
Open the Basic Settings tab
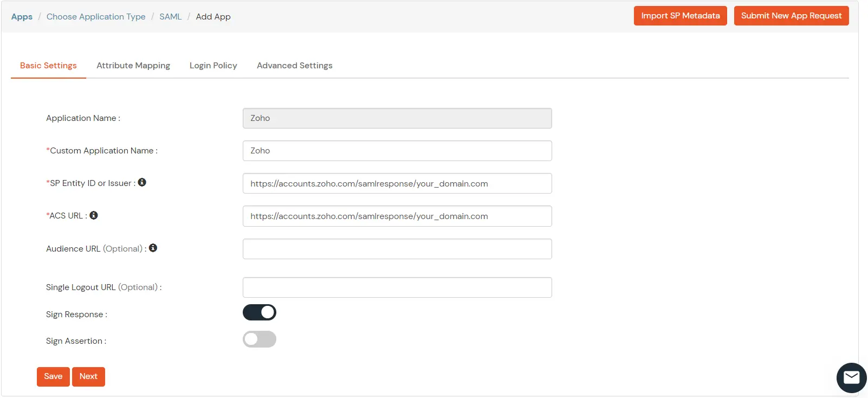pos(48,66)
